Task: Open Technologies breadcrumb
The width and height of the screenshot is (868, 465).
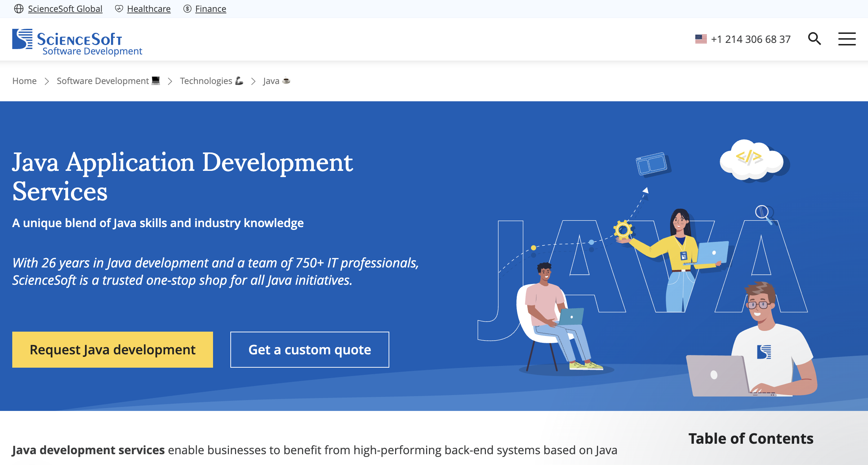Action: pyautogui.click(x=206, y=81)
